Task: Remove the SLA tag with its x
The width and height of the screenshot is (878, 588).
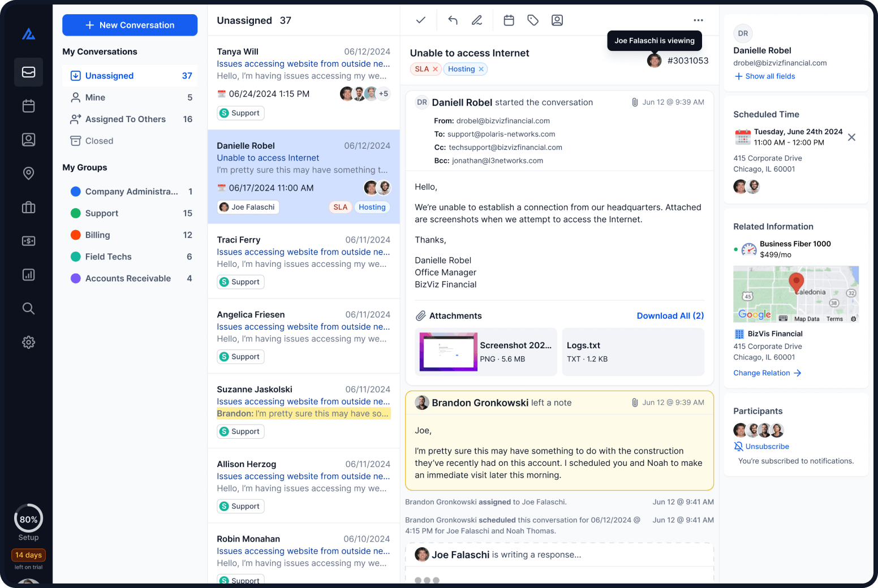Action: click(435, 69)
